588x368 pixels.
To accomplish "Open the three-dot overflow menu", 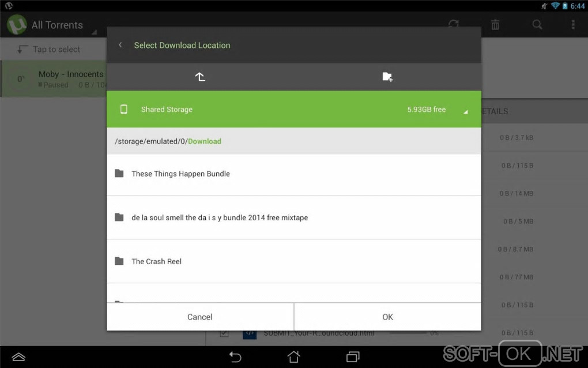I will (x=572, y=25).
